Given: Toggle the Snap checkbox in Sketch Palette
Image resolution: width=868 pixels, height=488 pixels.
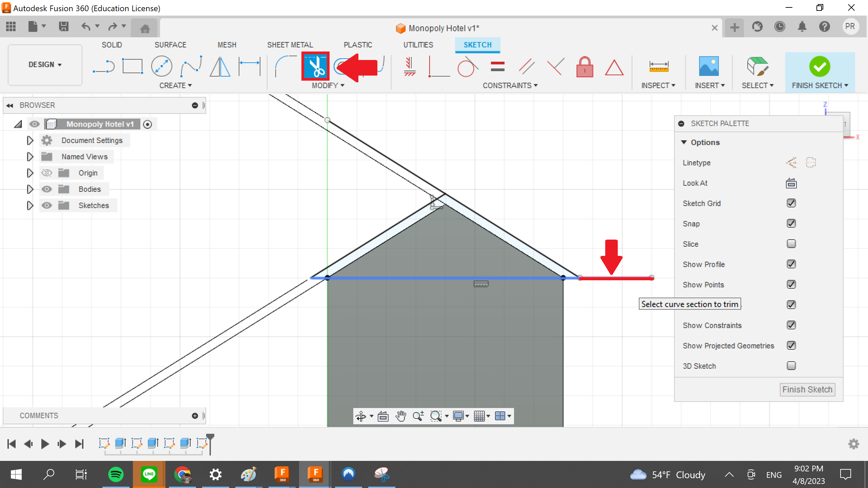Looking at the screenshot, I should (791, 223).
